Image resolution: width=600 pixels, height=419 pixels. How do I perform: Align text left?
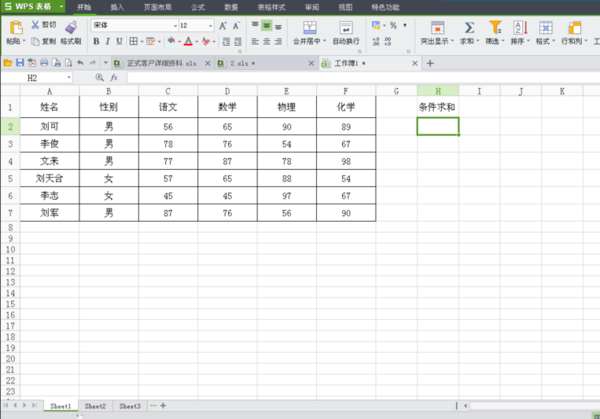(x=255, y=41)
